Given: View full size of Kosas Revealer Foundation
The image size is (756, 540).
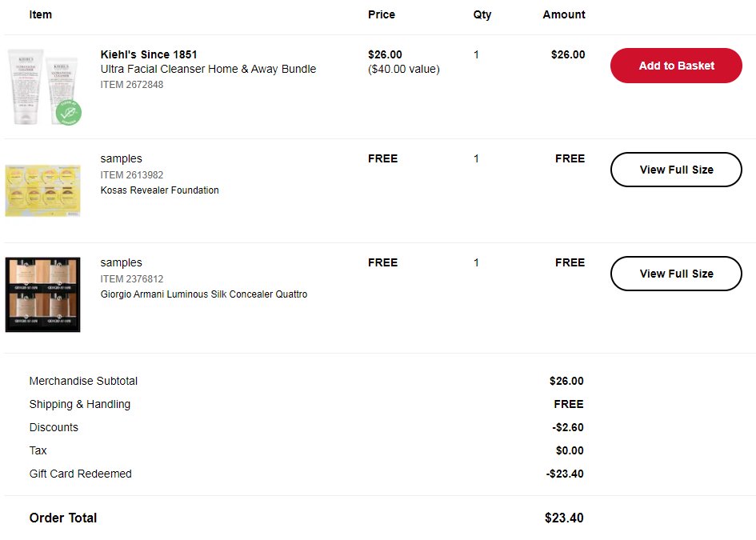Looking at the screenshot, I should 676,170.
